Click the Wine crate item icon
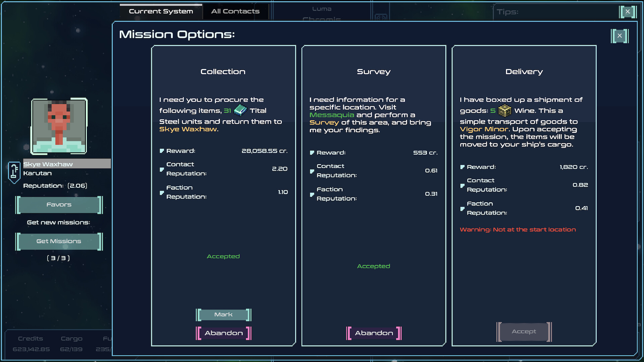The image size is (644, 362). [504, 110]
